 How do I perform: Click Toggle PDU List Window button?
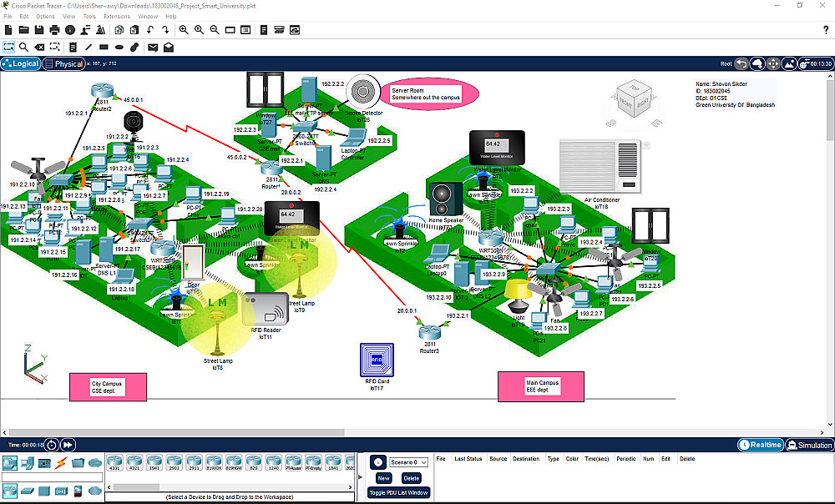point(398,492)
